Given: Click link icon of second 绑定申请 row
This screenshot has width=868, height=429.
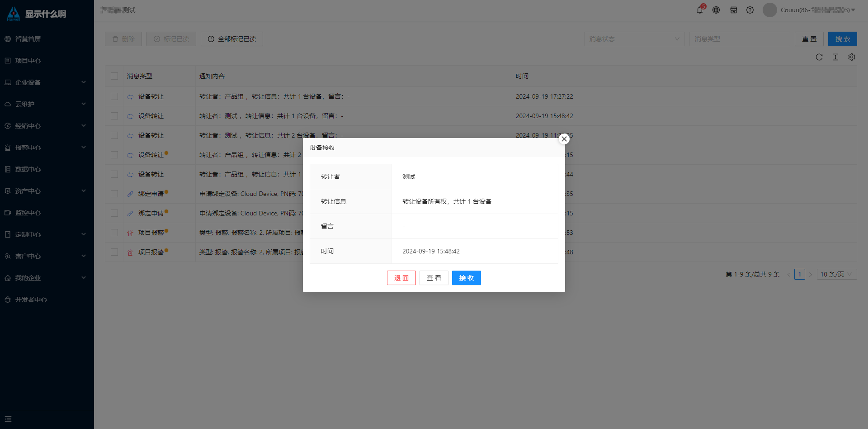Looking at the screenshot, I should tap(130, 214).
